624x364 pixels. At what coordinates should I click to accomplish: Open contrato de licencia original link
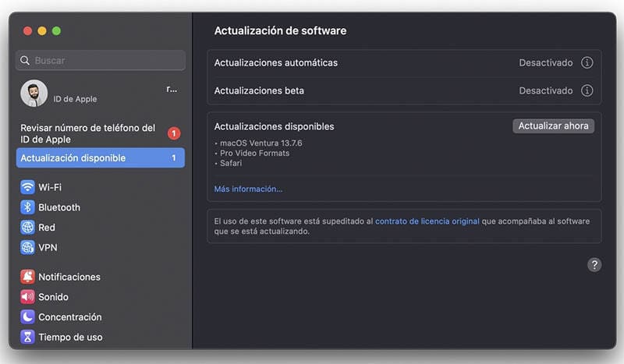[427, 221]
